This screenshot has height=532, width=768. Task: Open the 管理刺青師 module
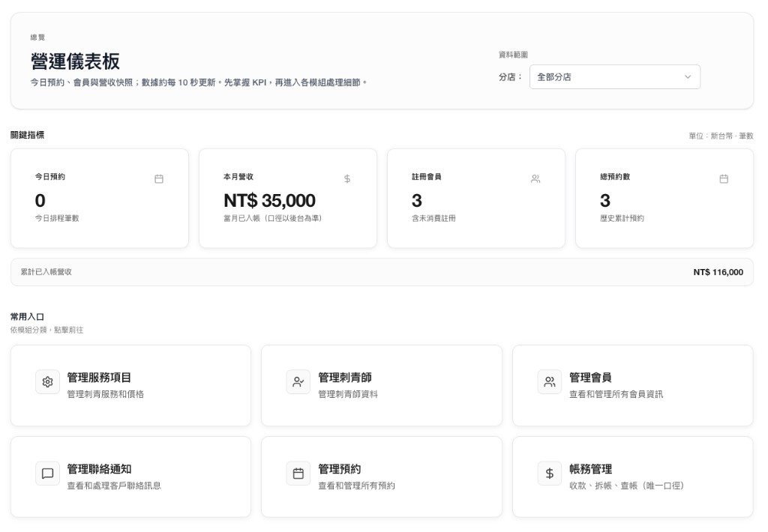pos(382,385)
